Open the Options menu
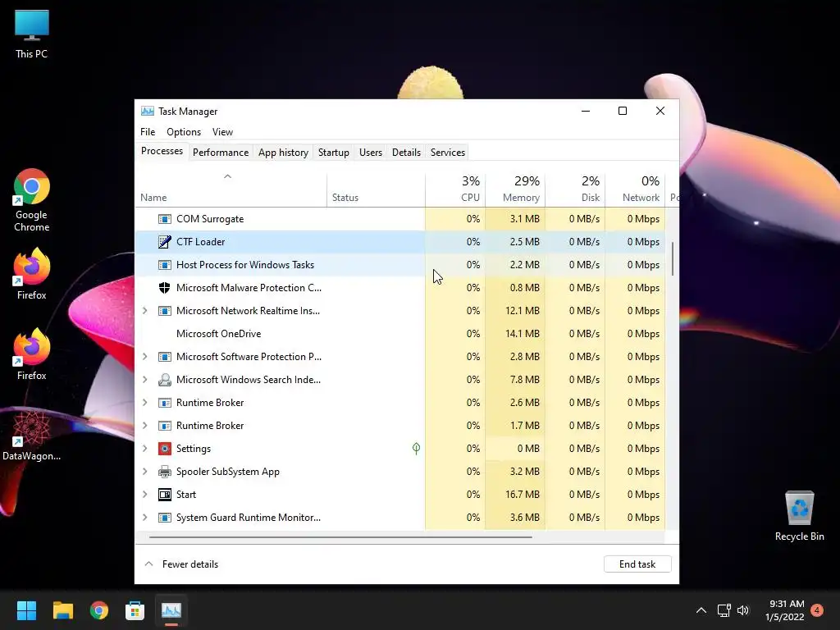 pos(184,132)
